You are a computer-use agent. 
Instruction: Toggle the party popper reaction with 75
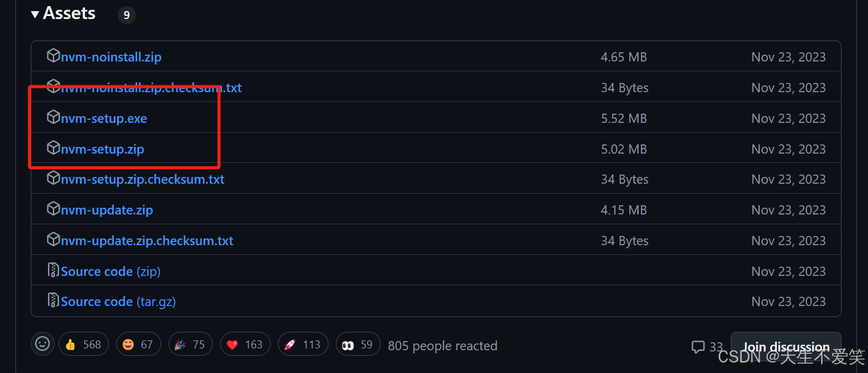[x=191, y=344]
